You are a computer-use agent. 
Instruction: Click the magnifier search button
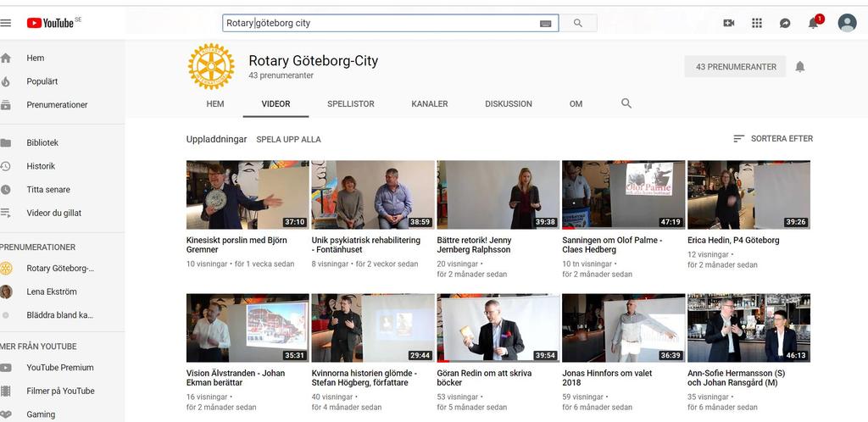[x=578, y=23]
